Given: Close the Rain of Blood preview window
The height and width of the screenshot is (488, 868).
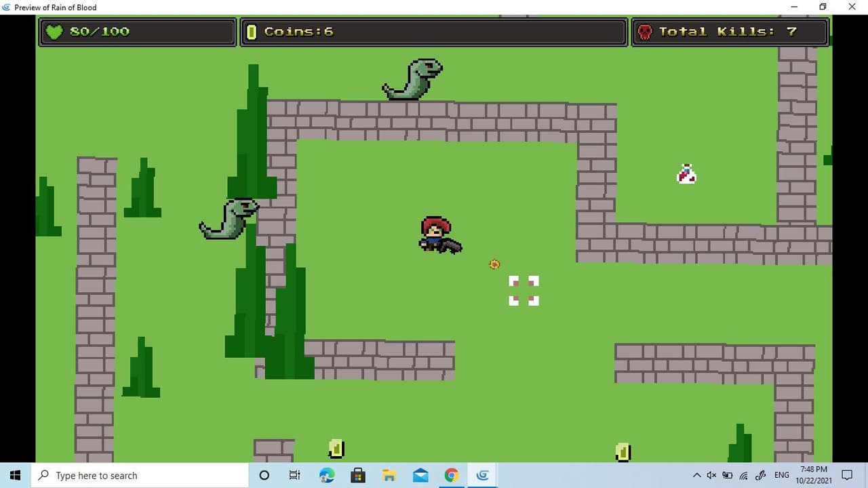Looking at the screenshot, I should tap(852, 7).
